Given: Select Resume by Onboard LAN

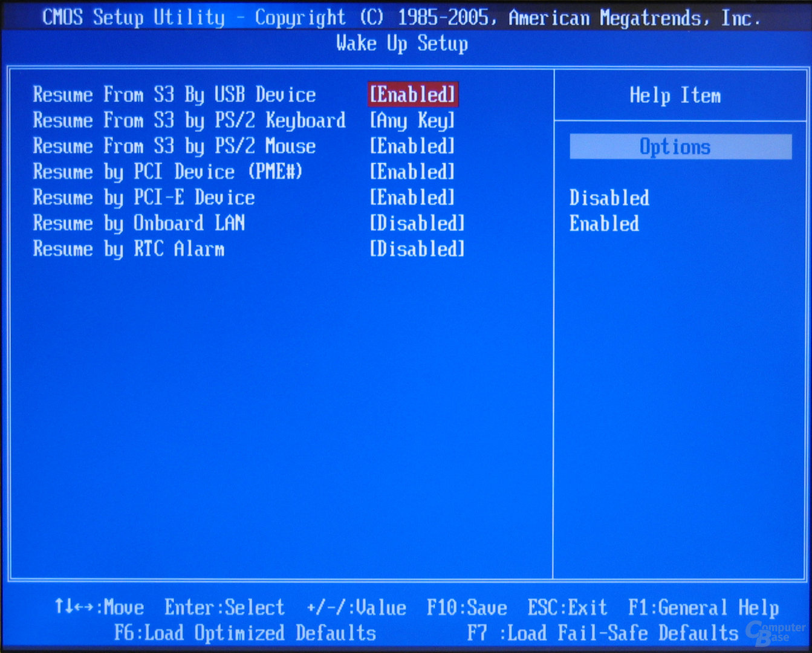Looking at the screenshot, I should tap(139, 224).
